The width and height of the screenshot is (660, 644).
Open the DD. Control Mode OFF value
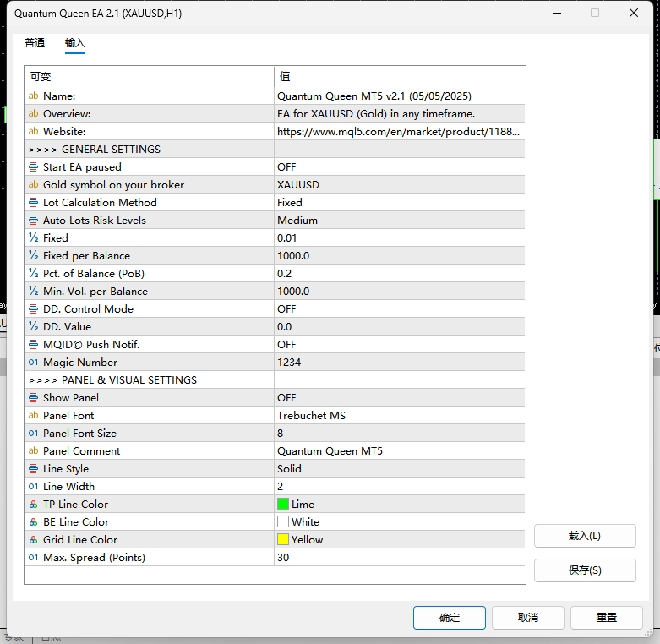point(400,309)
